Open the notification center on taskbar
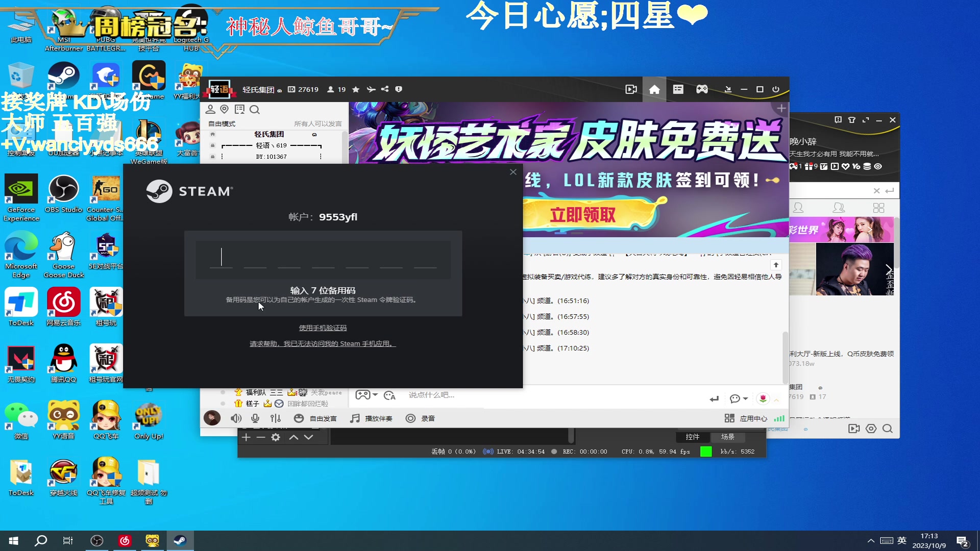 click(963, 541)
